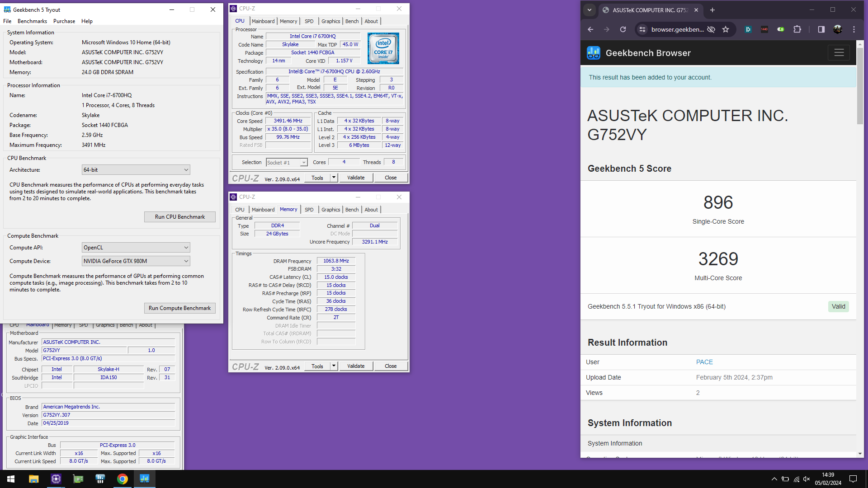Click Validate in the lower CPU-Z window
Image resolution: width=868 pixels, height=488 pixels.
click(x=356, y=366)
